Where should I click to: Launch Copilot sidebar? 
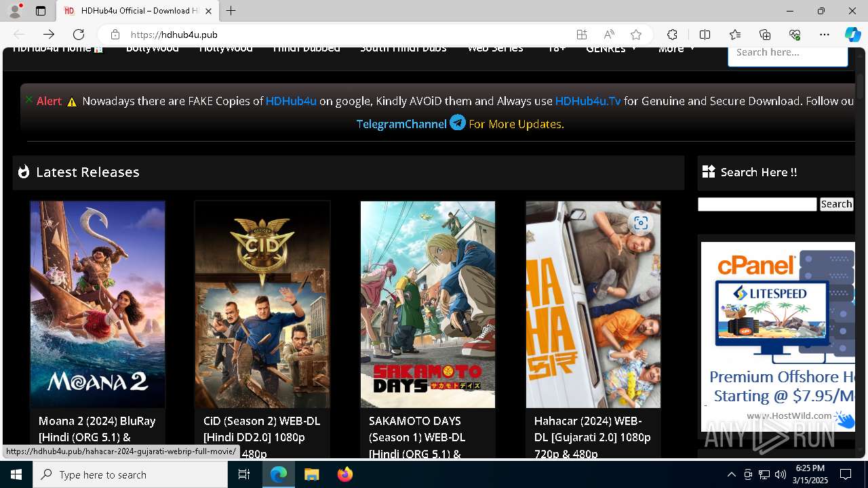tap(852, 35)
